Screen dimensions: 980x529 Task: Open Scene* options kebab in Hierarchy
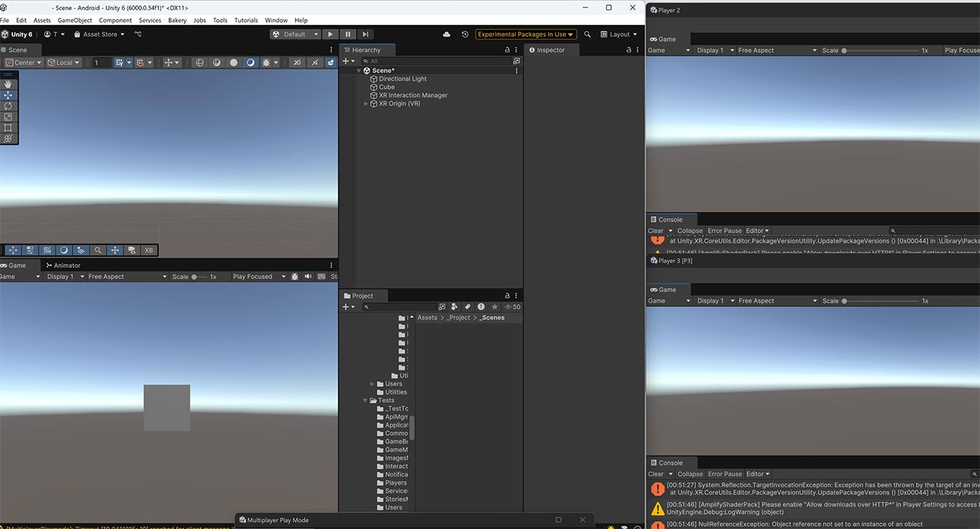point(517,70)
